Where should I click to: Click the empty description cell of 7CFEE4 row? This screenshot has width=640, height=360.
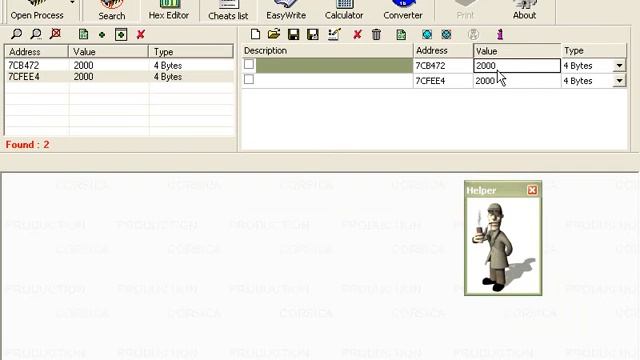tap(334, 81)
